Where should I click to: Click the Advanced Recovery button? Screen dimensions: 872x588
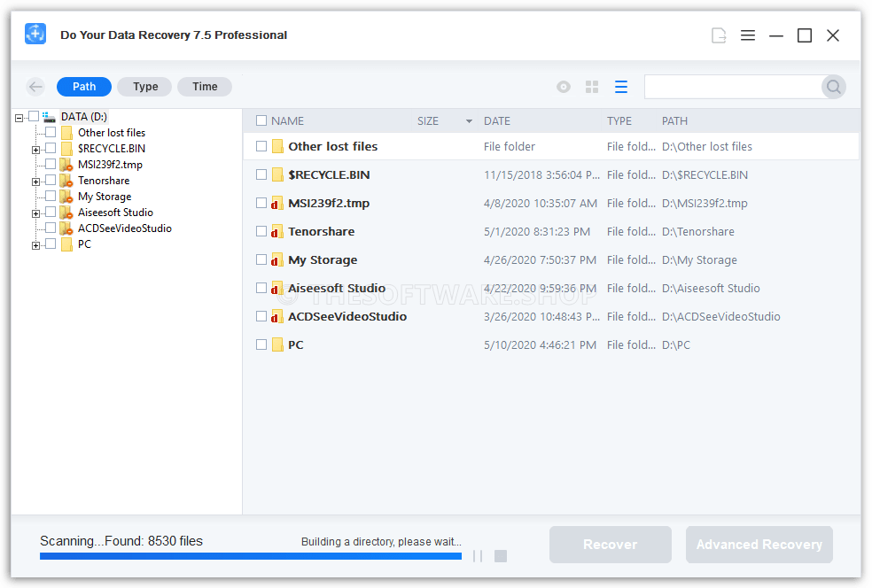coord(759,545)
